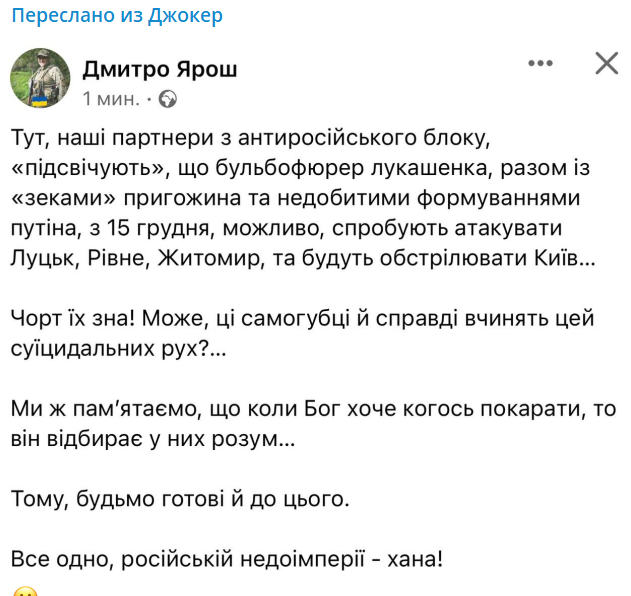Click the line "суїцидальних рух?..."
Viewport: 631px width, 596px height.
pyautogui.click(x=119, y=349)
